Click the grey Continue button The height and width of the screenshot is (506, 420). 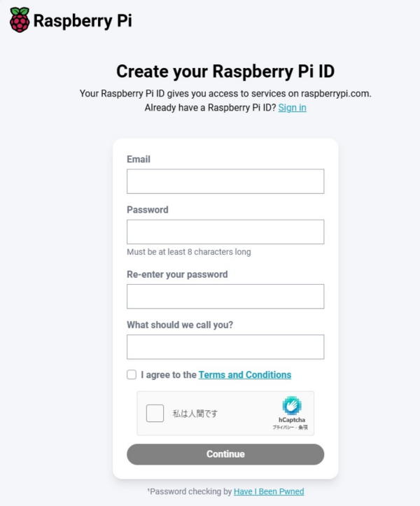(225, 454)
